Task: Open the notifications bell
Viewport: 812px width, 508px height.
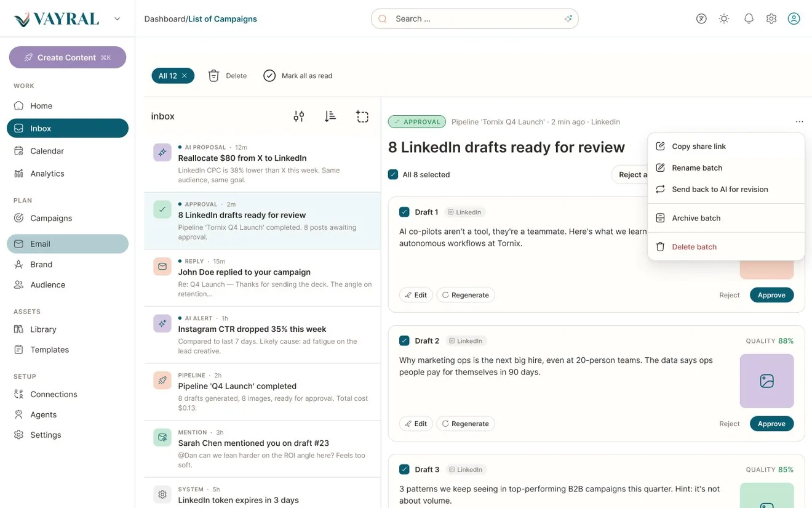Action: point(749,18)
